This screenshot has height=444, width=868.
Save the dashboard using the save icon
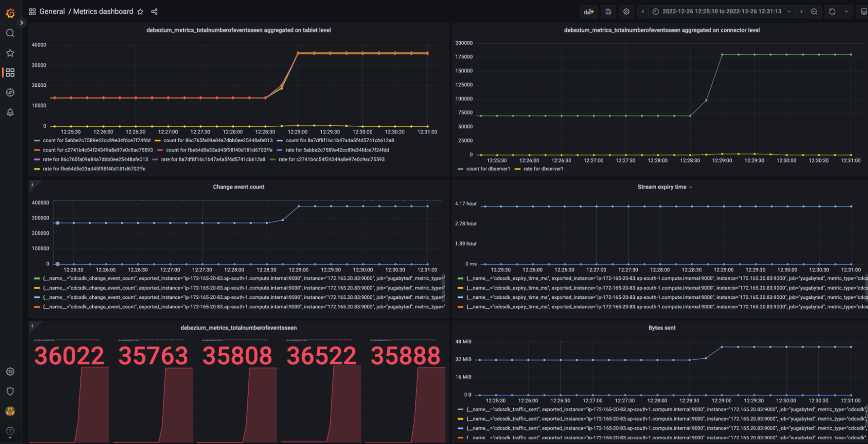pyautogui.click(x=608, y=11)
